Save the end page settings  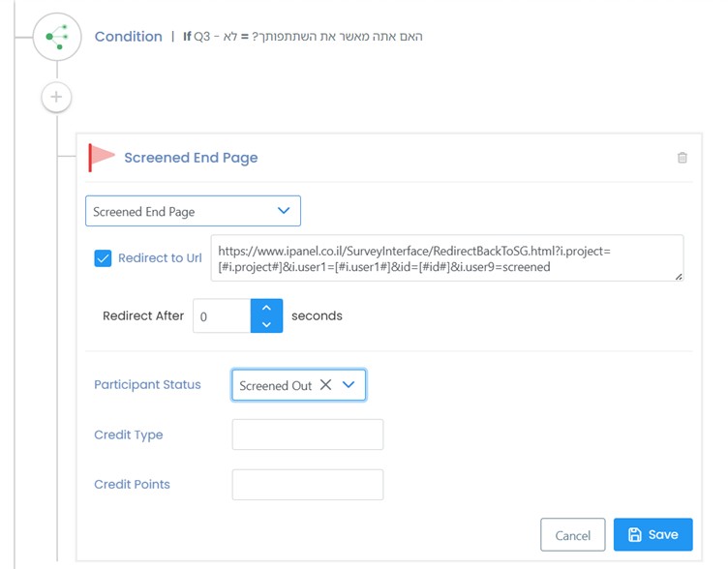(x=653, y=535)
